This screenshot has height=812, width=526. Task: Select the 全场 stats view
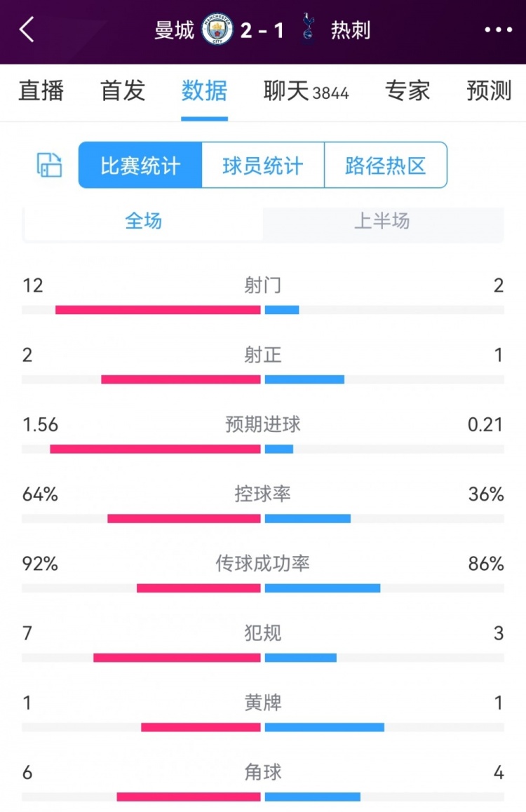coord(142,223)
